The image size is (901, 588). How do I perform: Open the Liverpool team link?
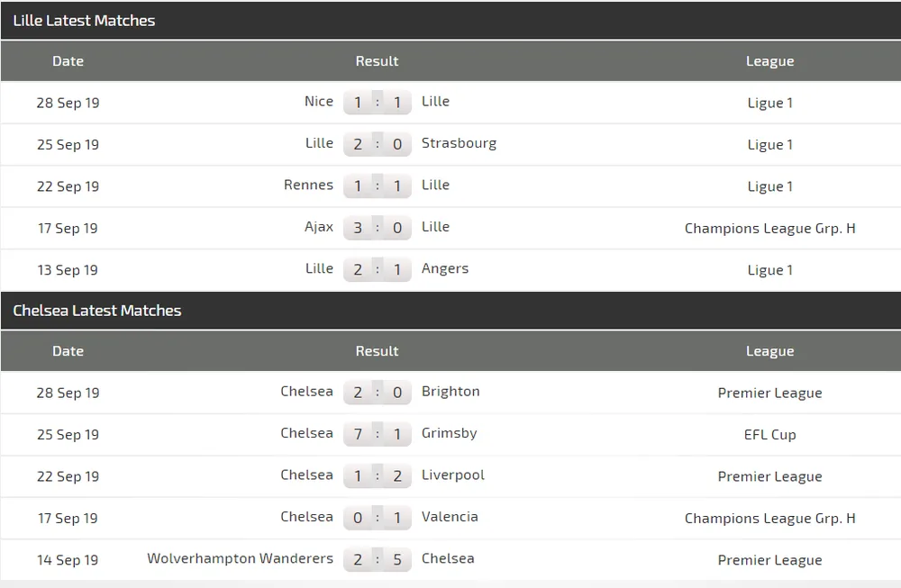(453, 475)
